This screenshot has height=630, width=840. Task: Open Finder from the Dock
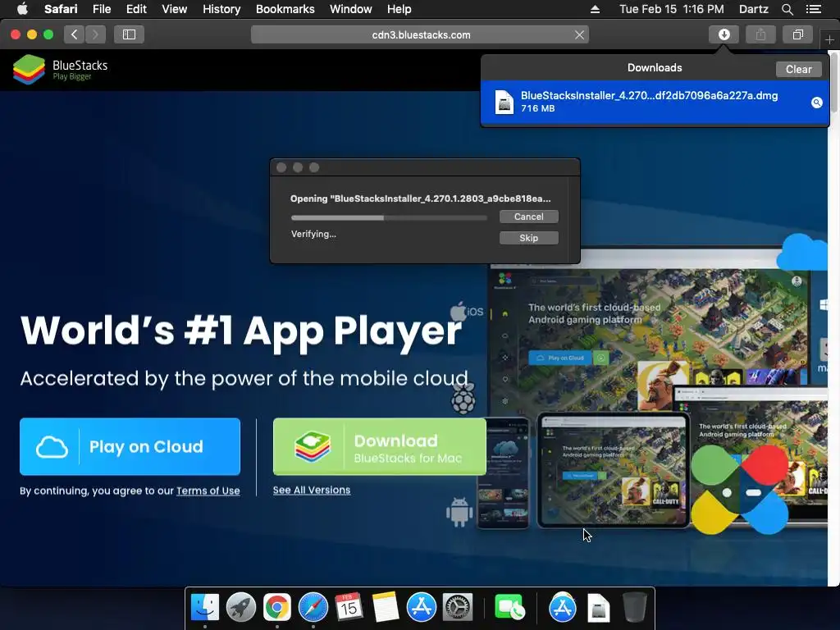click(204, 608)
